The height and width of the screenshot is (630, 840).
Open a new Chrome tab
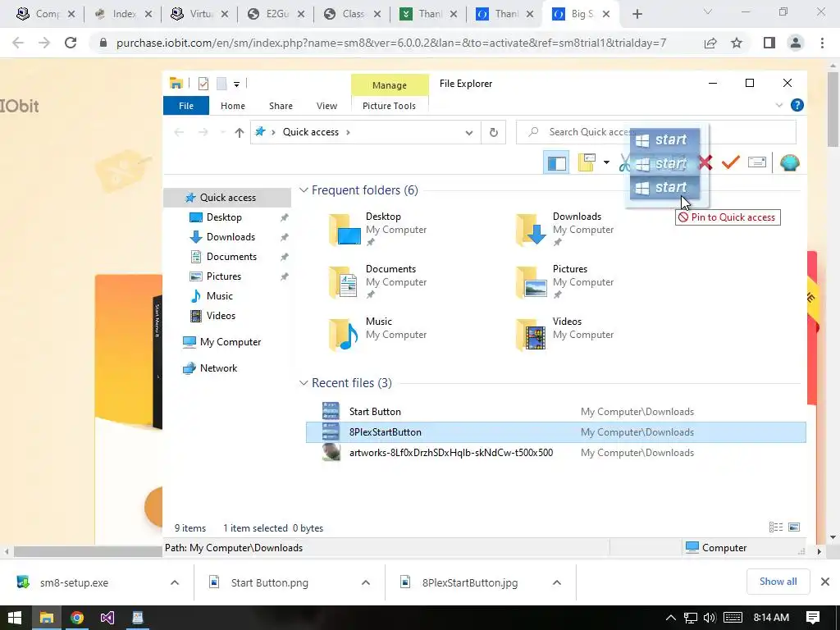pyautogui.click(x=637, y=15)
